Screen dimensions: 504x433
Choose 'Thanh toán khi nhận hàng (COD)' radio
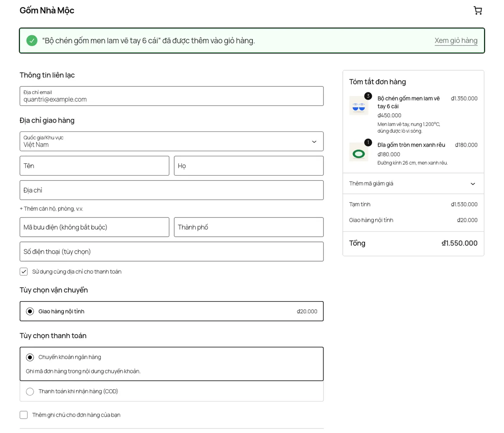point(30,391)
